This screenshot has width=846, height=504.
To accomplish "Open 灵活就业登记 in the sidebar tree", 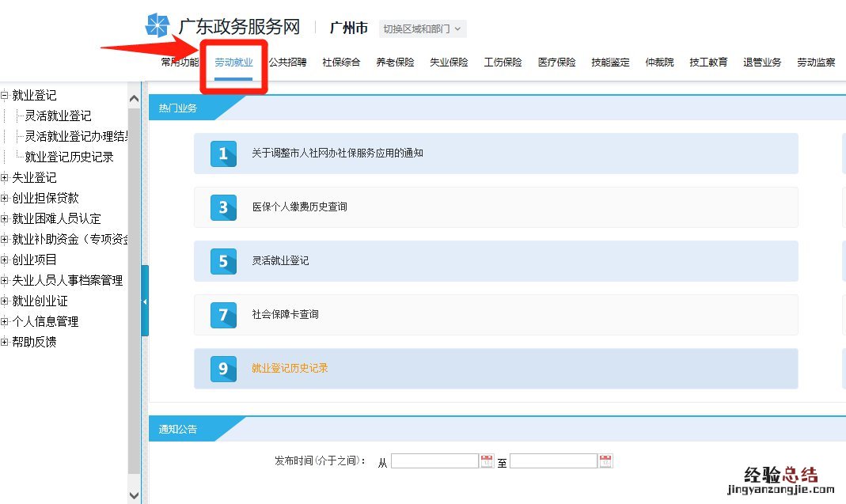I will tap(58, 116).
